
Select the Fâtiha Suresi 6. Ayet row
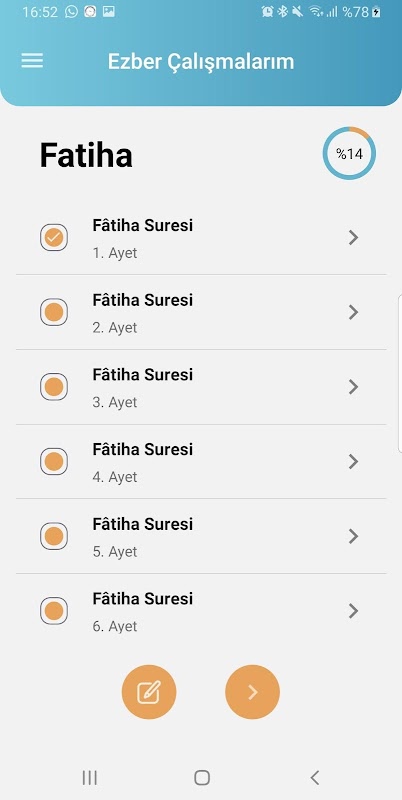[201, 611]
